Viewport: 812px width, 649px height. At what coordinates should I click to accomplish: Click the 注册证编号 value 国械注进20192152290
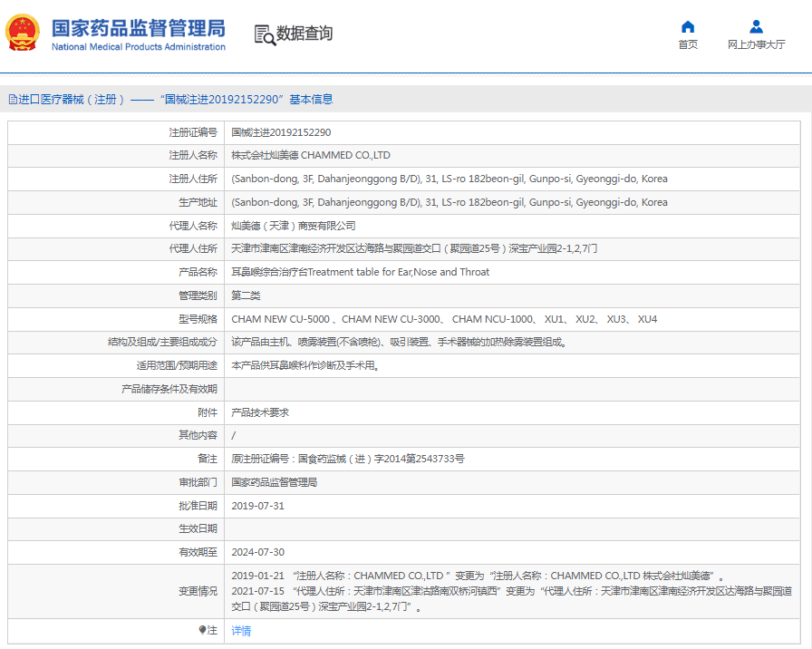tap(281, 132)
